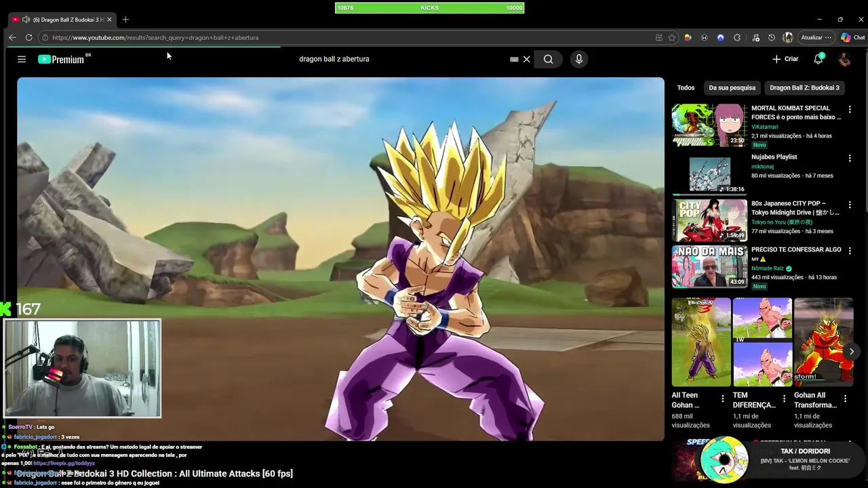Open the media control music note icon
This screenshot has height=488, width=868.
point(755,37)
